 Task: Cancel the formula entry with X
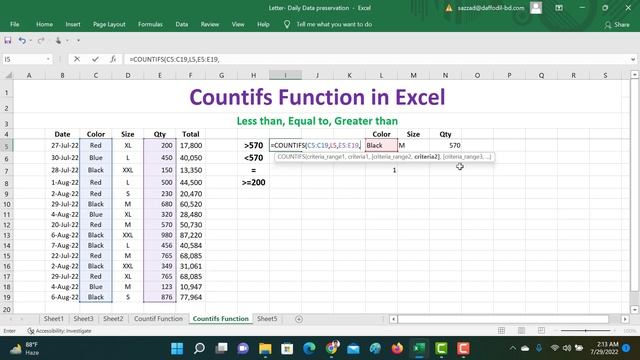pyautogui.click(x=77, y=59)
